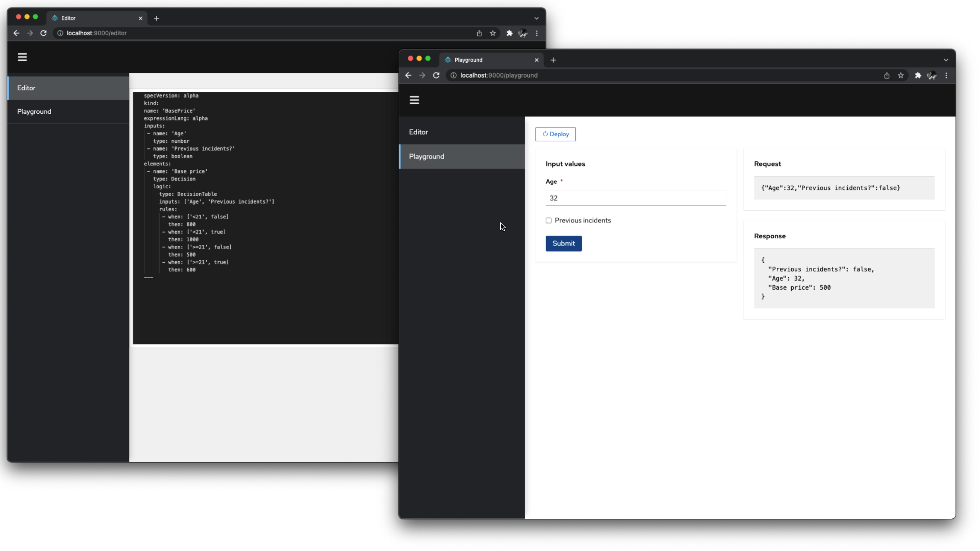Open hamburger menu in Playground window
The width and height of the screenshot is (980, 551).
(x=414, y=101)
